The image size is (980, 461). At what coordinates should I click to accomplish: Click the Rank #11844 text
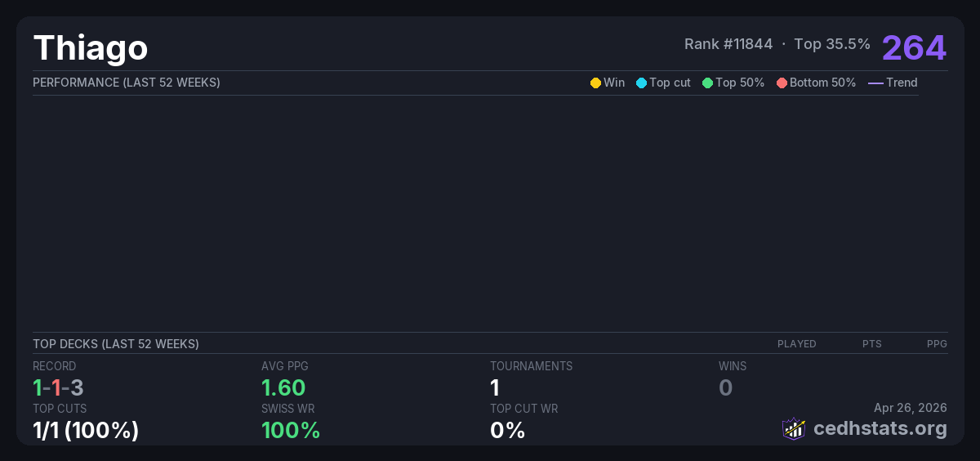[728, 44]
